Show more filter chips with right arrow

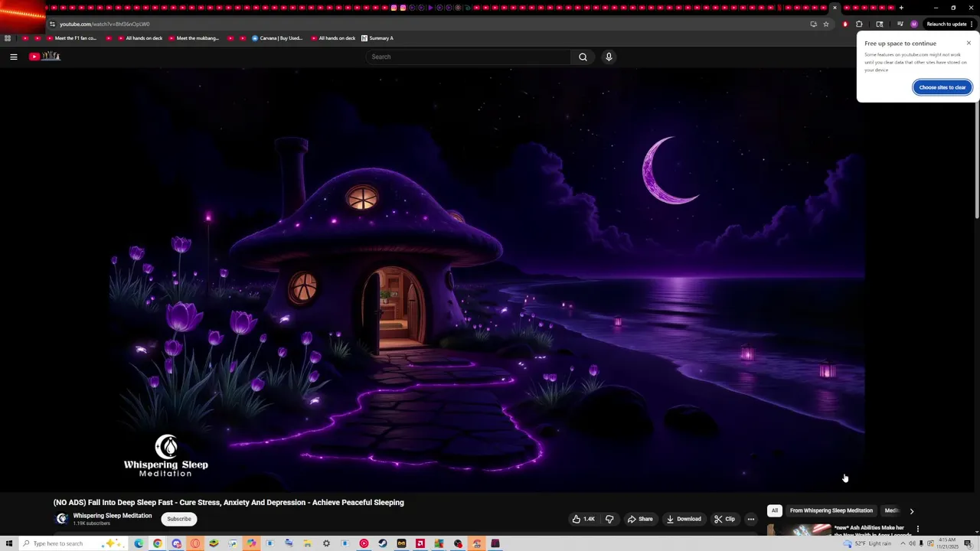click(911, 510)
